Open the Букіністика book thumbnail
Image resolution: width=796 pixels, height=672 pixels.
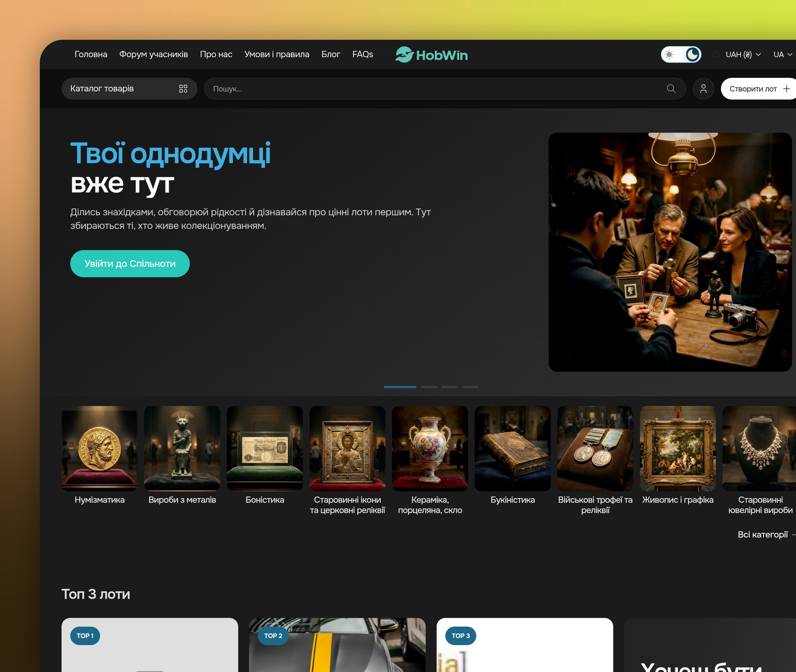pos(513,448)
